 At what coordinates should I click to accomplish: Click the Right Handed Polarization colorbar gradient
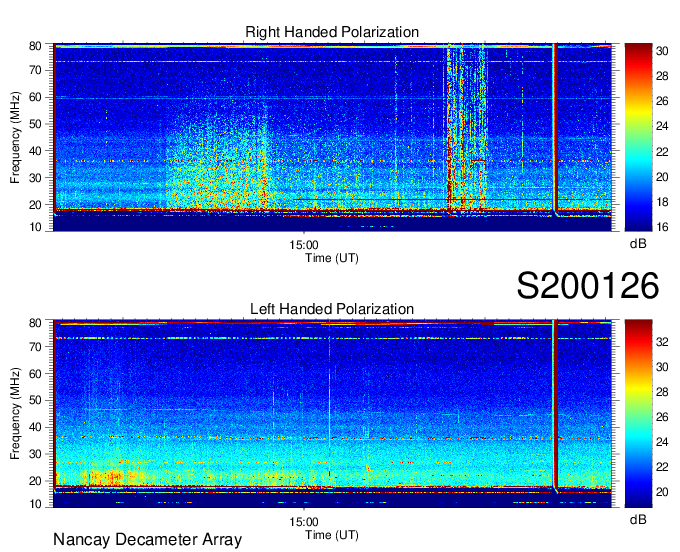[x=638, y=137]
